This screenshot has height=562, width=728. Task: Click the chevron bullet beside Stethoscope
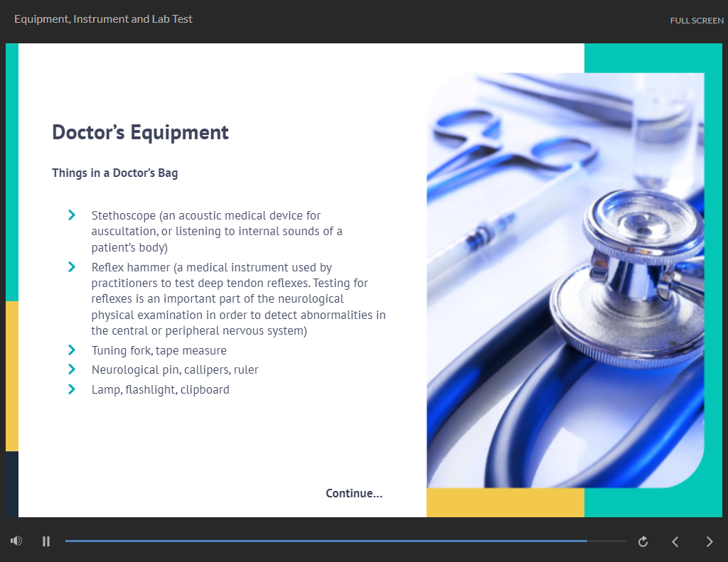72,215
